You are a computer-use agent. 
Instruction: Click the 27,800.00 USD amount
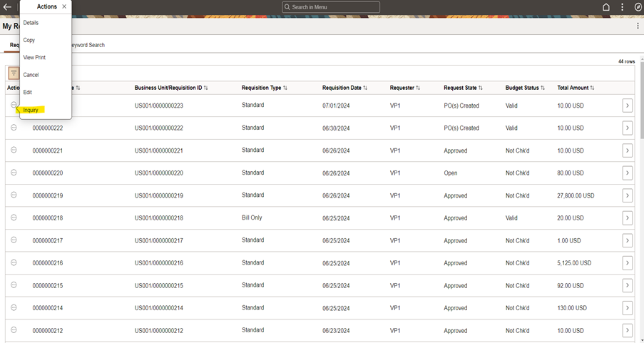(x=576, y=195)
